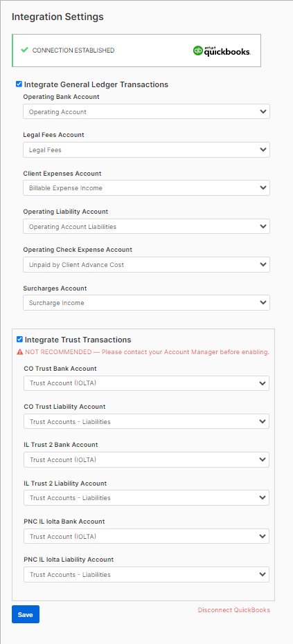
Task: Click the red warning triangle icon
Action: coord(20,352)
